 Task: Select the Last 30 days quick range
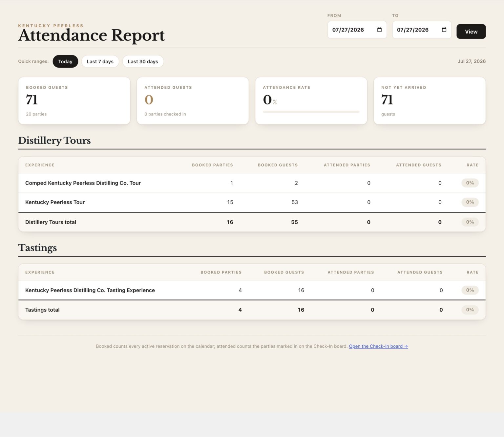coord(143,61)
